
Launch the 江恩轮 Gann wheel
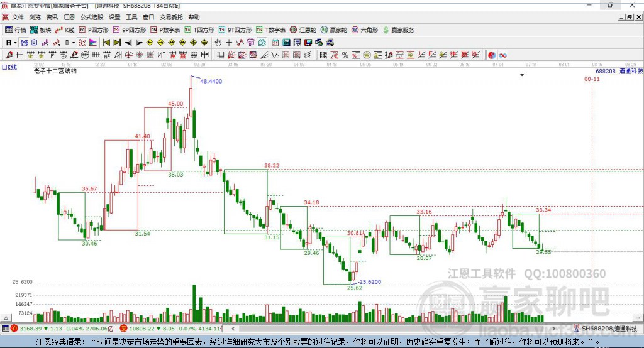pos(303,30)
